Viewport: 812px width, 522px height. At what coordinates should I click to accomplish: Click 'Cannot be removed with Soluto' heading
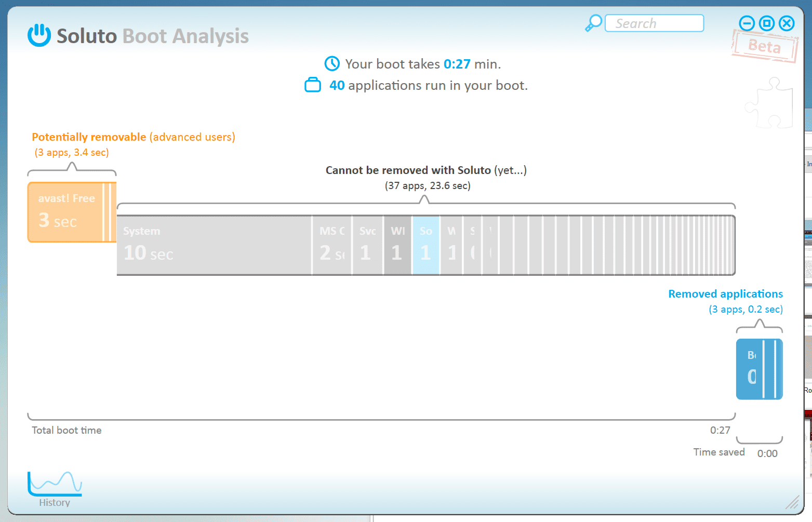408,170
